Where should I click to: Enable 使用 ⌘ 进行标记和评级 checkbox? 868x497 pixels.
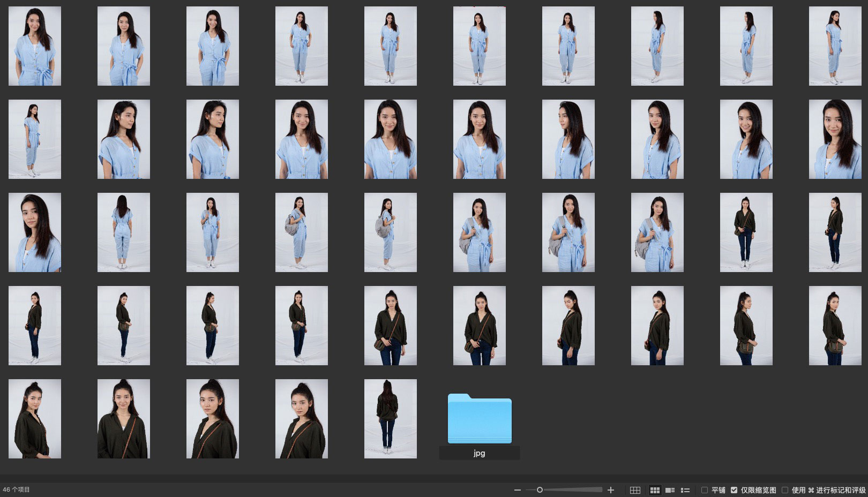tap(785, 490)
